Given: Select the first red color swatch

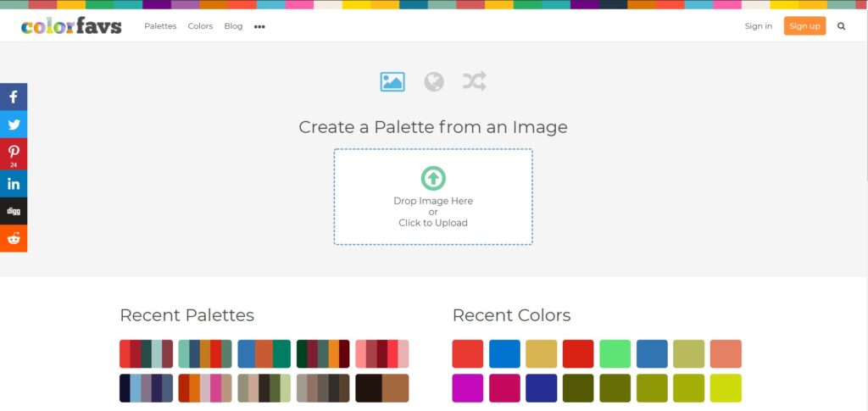Looking at the screenshot, I should pyautogui.click(x=468, y=354).
